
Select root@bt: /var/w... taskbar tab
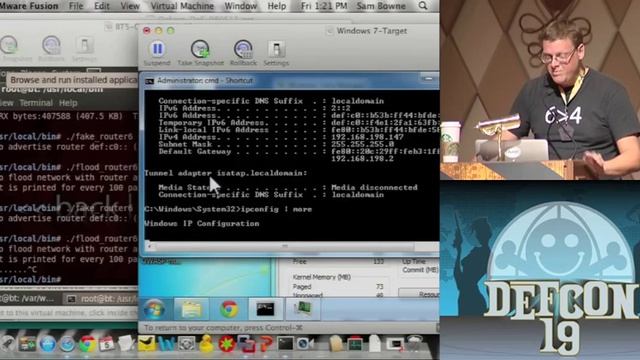pyautogui.click(x=29, y=299)
